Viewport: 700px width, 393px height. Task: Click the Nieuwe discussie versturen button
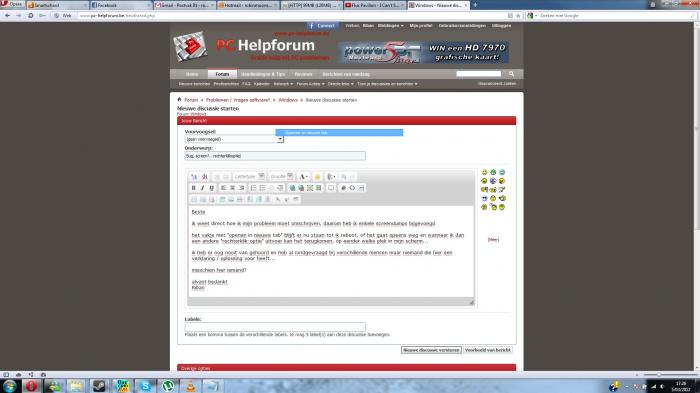(x=431, y=350)
